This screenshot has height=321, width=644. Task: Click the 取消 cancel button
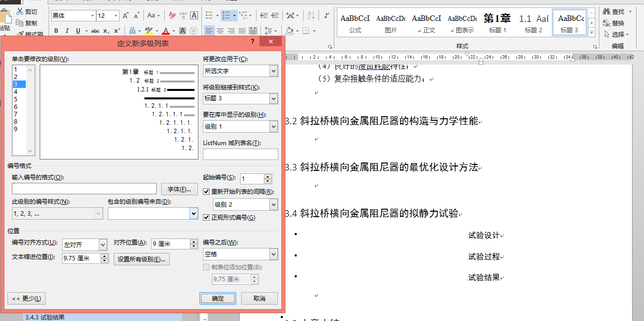(x=259, y=298)
